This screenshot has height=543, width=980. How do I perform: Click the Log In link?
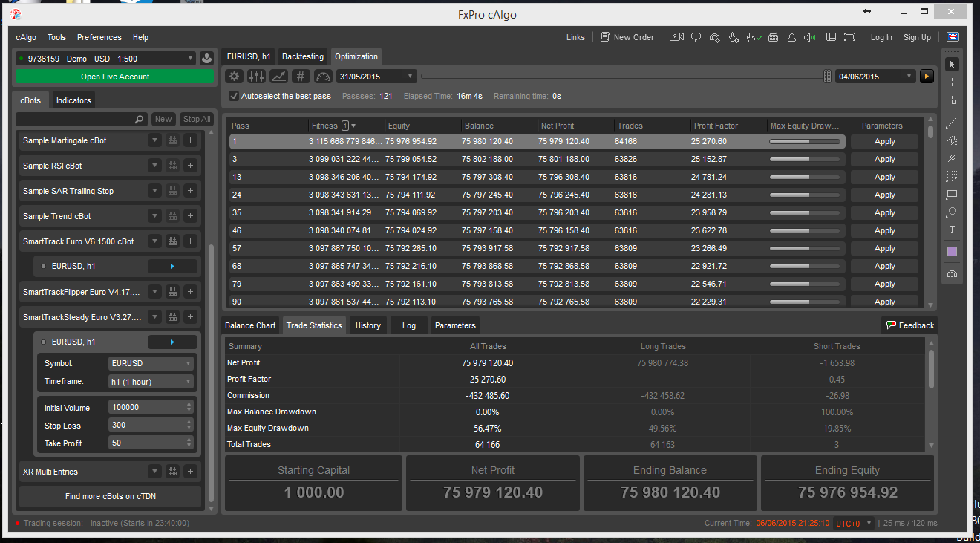(881, 37)
